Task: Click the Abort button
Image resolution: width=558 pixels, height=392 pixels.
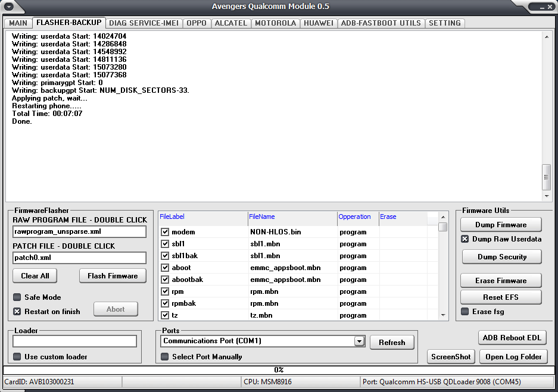Action: 116,309
